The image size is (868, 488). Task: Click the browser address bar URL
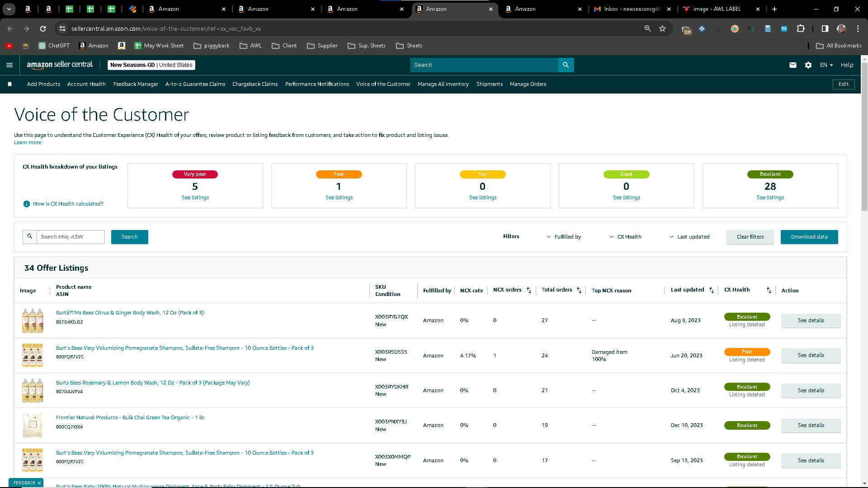166,28
